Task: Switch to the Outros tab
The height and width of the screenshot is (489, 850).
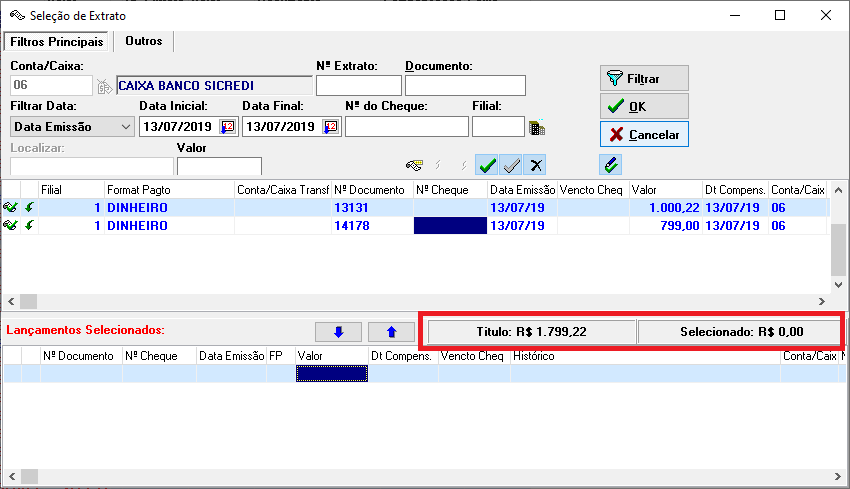Action: pyautogui.click(x=144, y=41)
